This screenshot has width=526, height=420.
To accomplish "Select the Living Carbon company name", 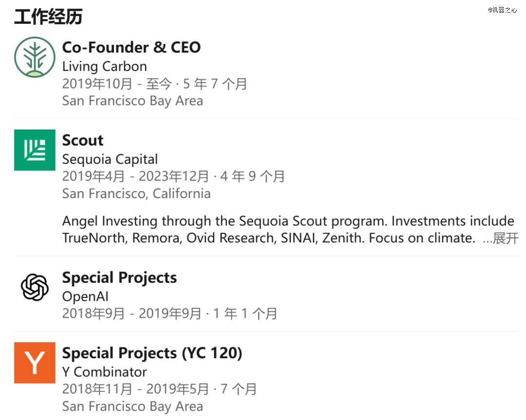I will coord(105,66).
